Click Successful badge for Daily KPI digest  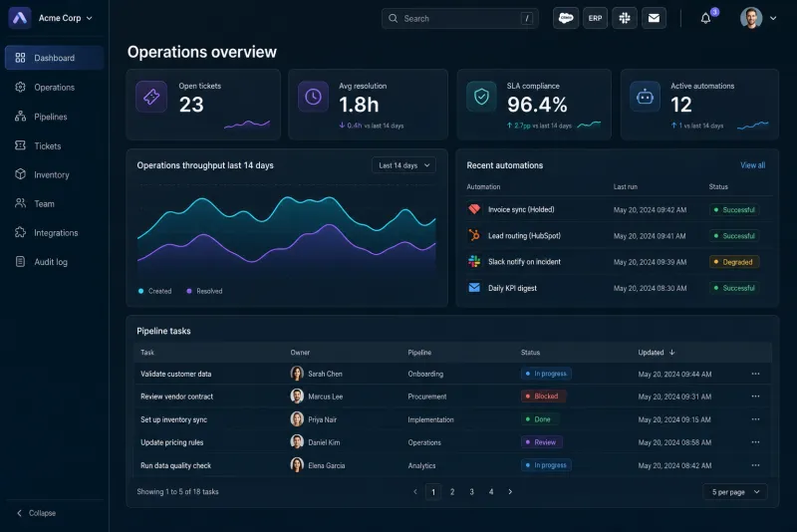(734, 288)
